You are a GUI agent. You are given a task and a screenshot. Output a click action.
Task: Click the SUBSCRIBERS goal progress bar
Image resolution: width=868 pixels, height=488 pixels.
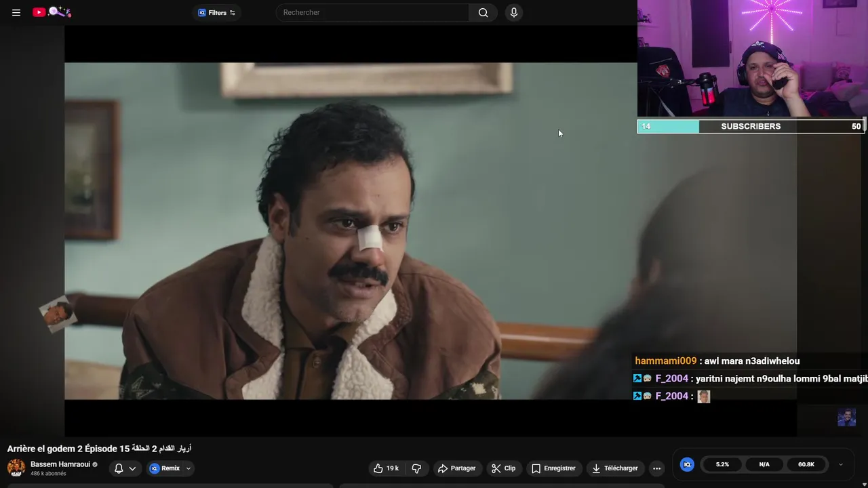click(x=751, y=126)
